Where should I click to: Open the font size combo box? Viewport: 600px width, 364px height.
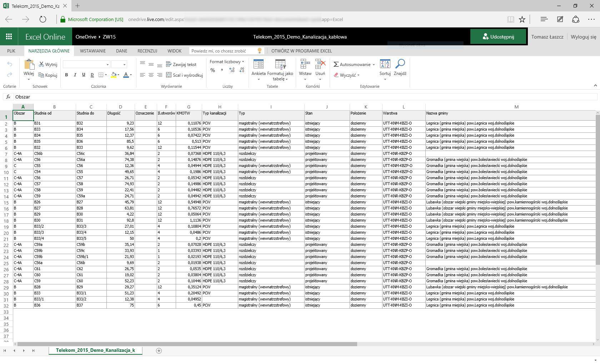[119, 65]
